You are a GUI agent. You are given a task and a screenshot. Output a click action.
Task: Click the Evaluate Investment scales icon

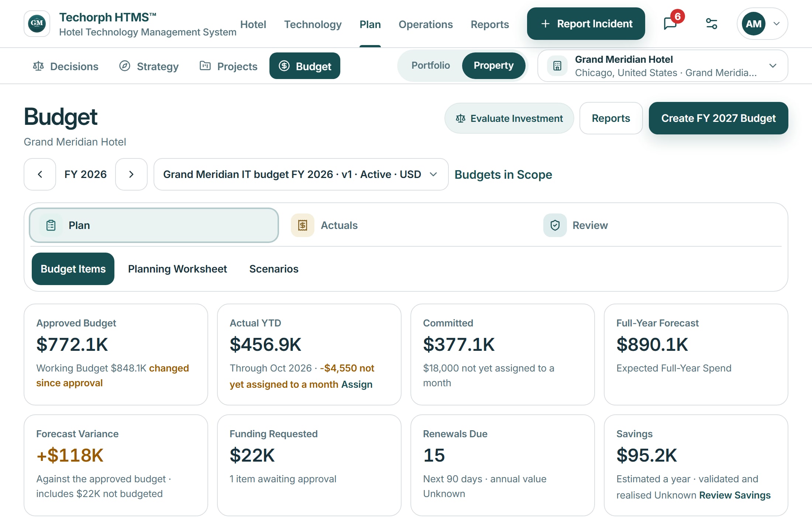(460, 119)
